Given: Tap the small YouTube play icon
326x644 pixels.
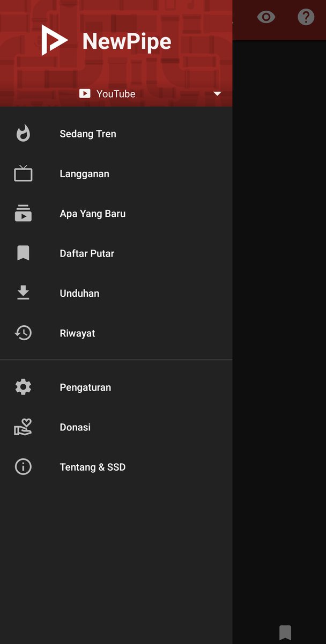Looking at the screenshot, I should point(85,93).
